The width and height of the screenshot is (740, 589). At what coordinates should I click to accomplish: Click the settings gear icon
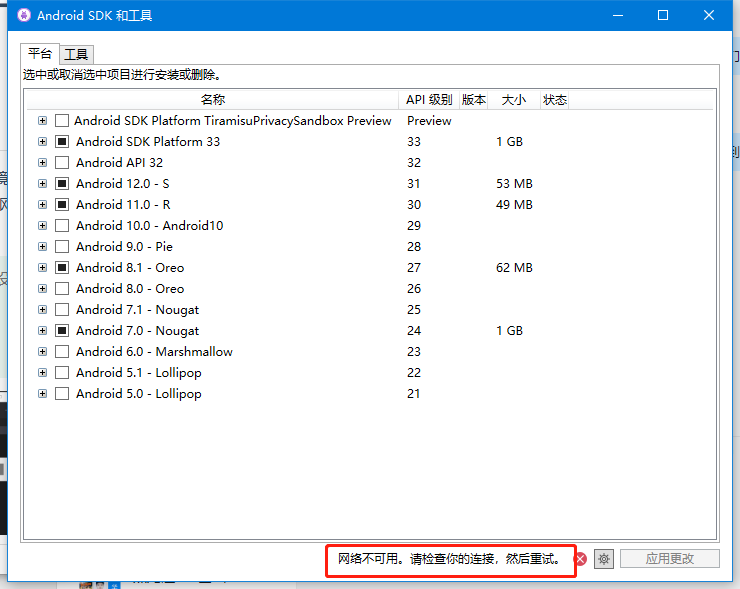tap(603, 559)
